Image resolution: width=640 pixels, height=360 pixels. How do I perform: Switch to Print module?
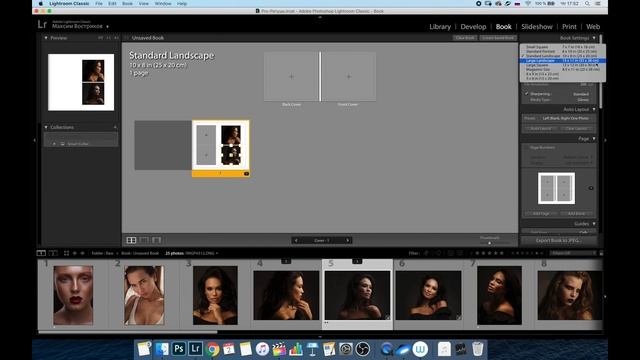coord(569,27)
